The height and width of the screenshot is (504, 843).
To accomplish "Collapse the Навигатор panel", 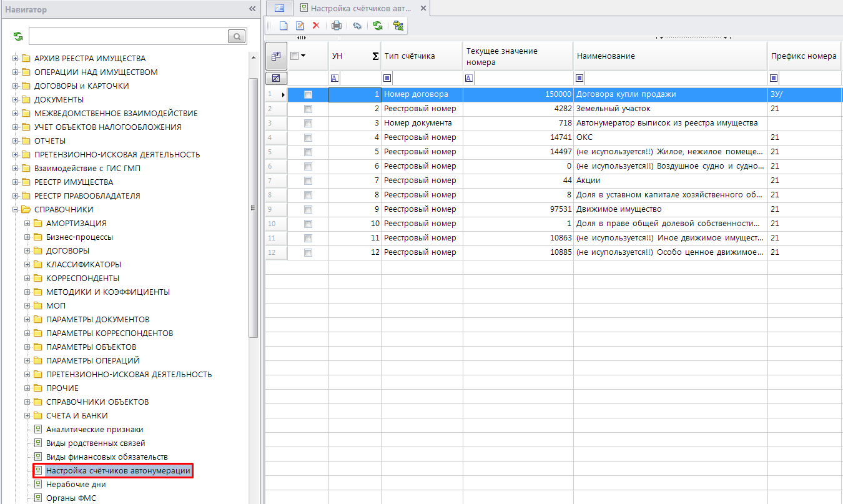I will (x=252, y=9).
